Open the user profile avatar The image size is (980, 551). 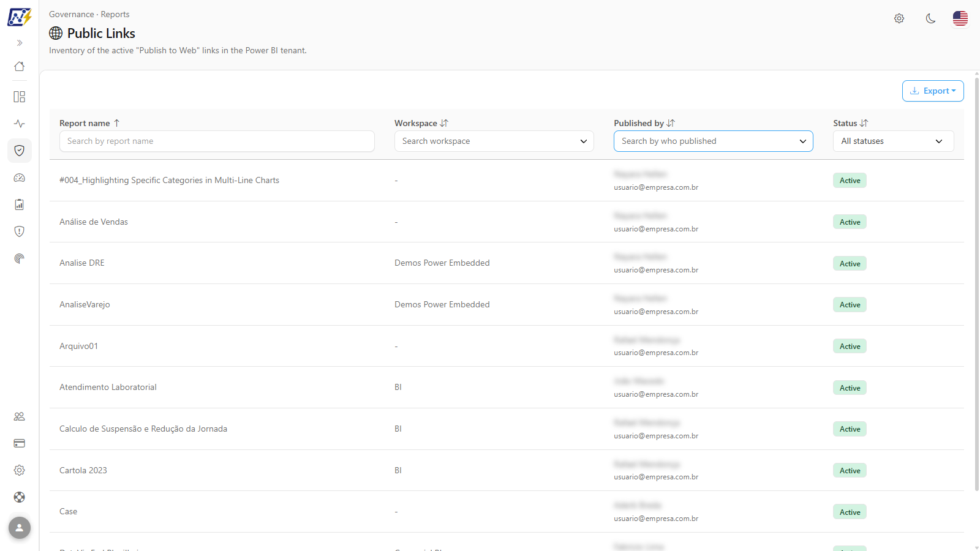coord(20,528)
